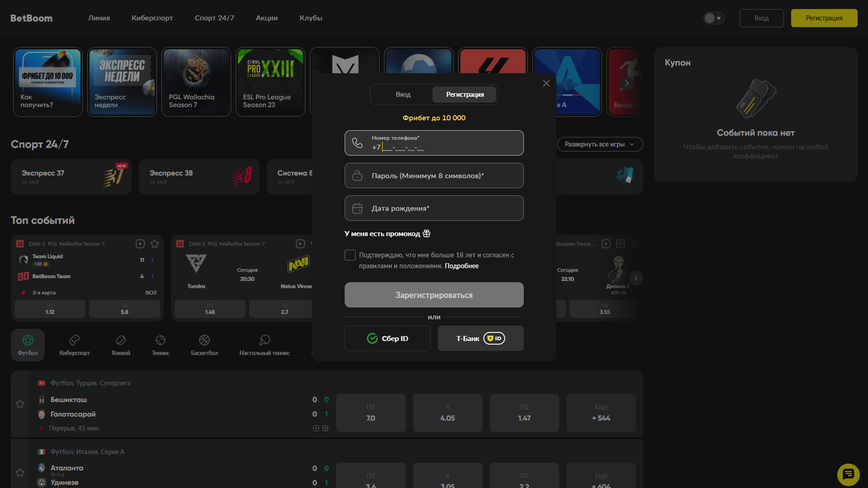This screenshot has height=488, width=868.
Task: Expand Развернуть все игры dropdown
Action: (600, 144)
